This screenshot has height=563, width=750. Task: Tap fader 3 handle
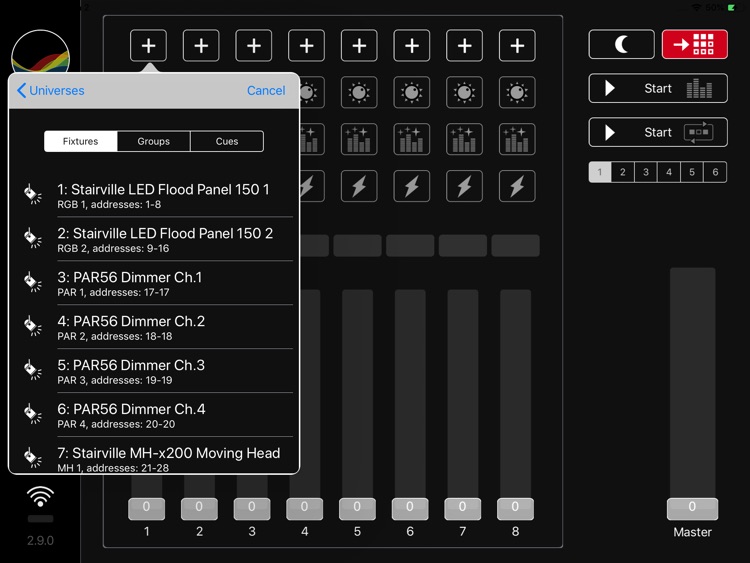pyautogui.click(x=252, y=508)
